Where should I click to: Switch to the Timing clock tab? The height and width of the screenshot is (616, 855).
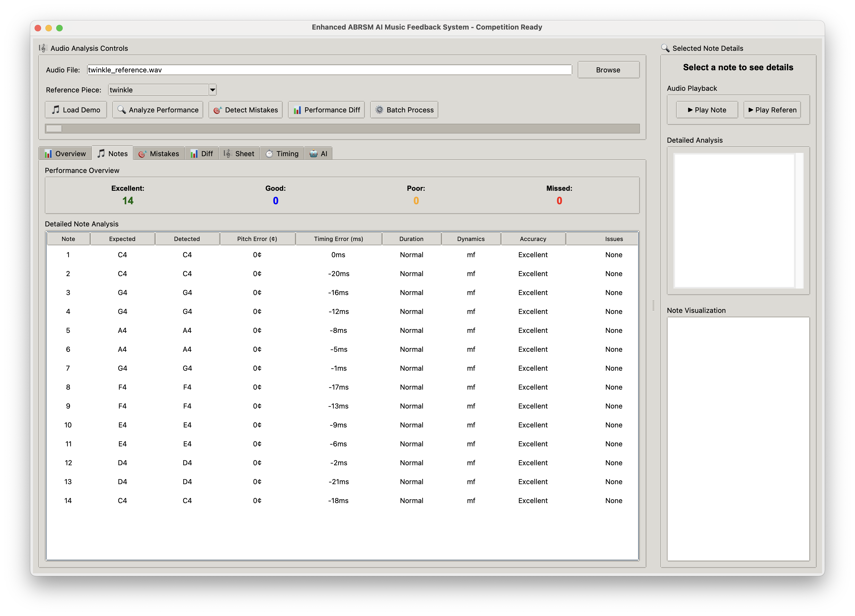point(282,153)
